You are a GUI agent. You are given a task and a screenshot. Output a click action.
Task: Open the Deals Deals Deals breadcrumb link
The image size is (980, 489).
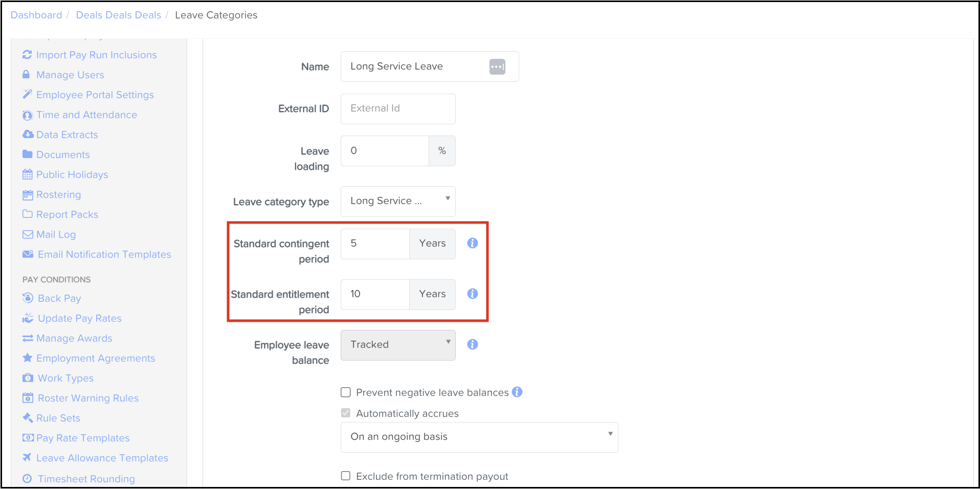point(118,15)
